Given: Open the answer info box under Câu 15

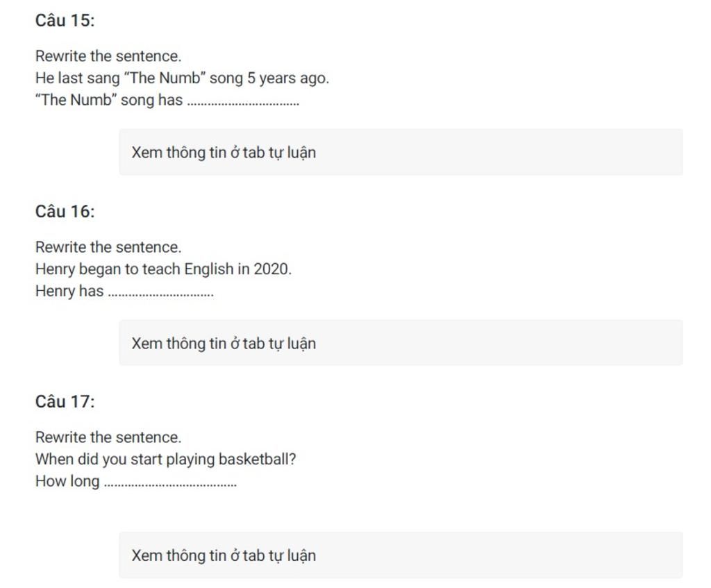Looking at the screenshot, I should 401,152.
